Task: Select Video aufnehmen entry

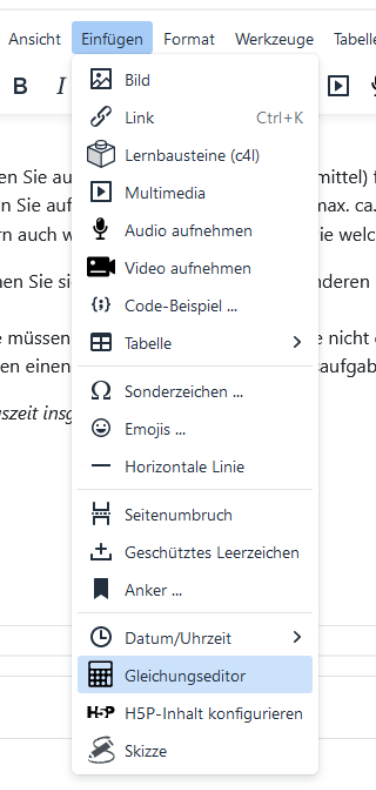Action: (195, 268)
